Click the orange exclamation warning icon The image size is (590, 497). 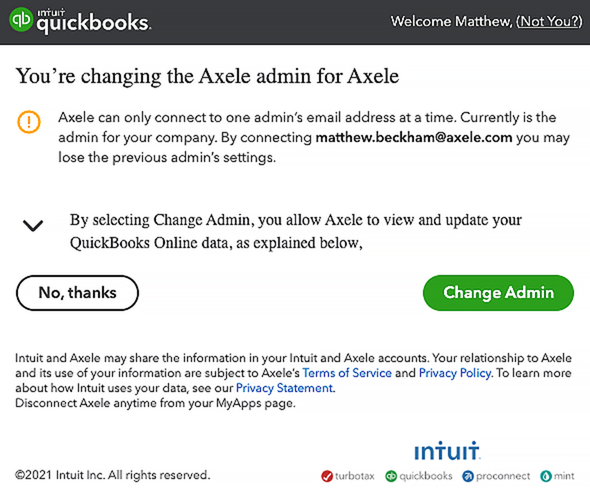click(29, 122)
